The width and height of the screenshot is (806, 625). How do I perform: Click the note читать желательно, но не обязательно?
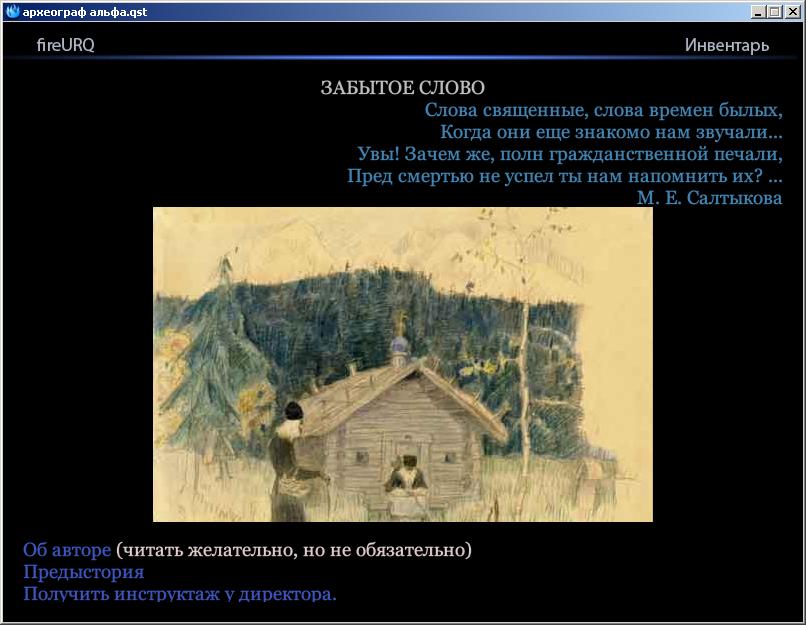(x=294, y=550)
